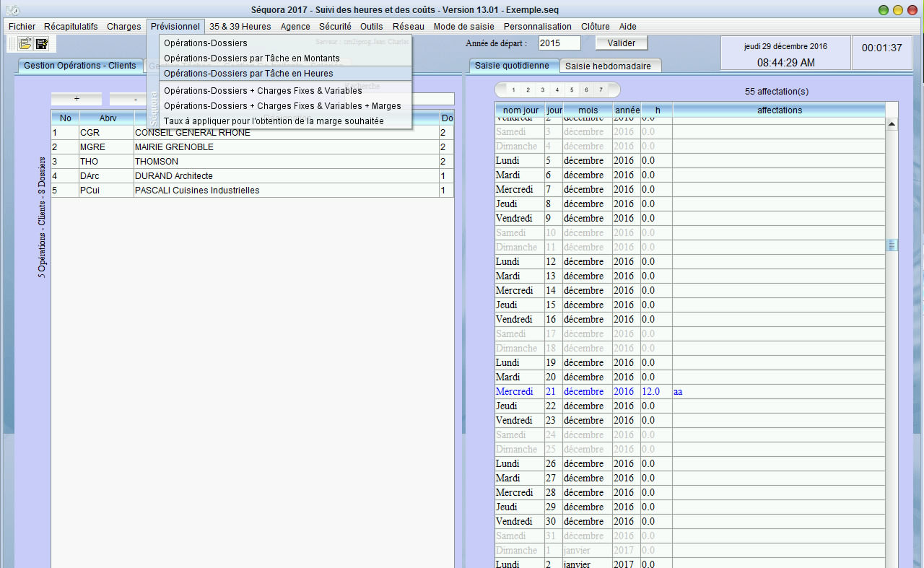
Task: Click the scroll up arrow of the day table
Action: click(x=892, y=125)
